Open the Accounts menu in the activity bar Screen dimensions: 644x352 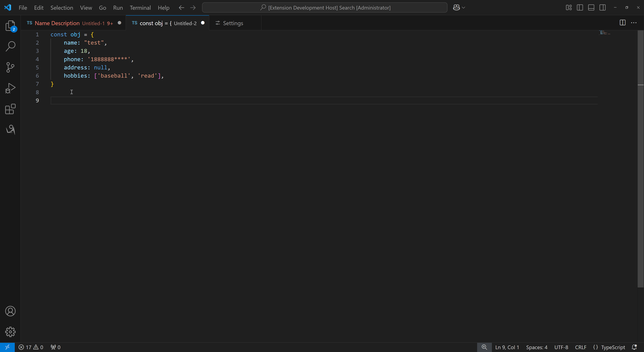[x=10, y=311]
